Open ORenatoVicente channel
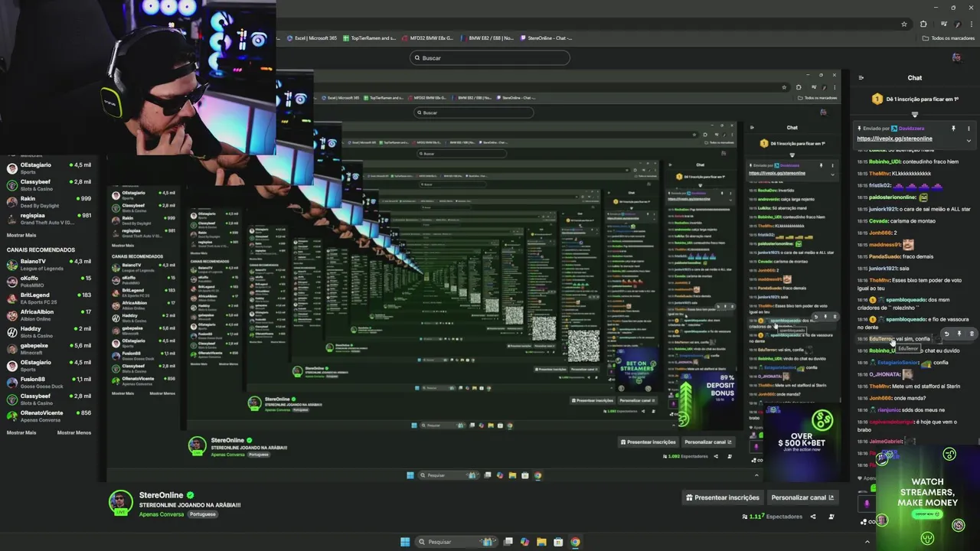980x551 pixels. 49,416
